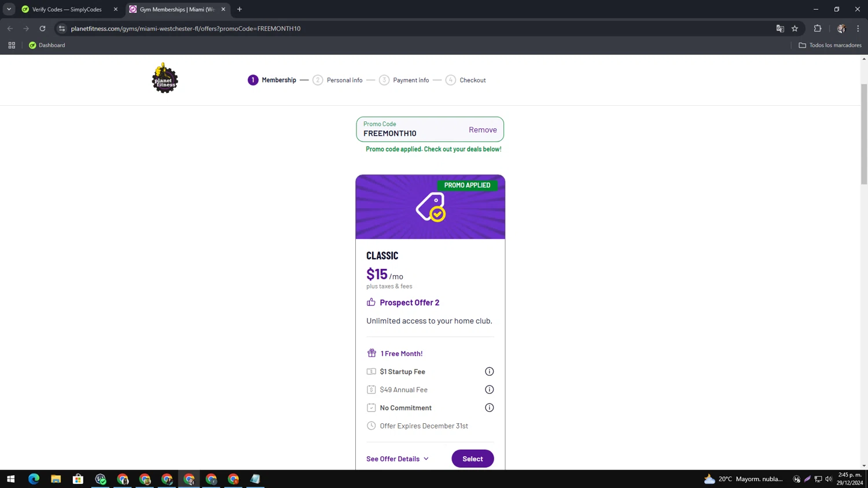
Task: Open File Explorer from taskbar
Action: [x=56, y=479]
